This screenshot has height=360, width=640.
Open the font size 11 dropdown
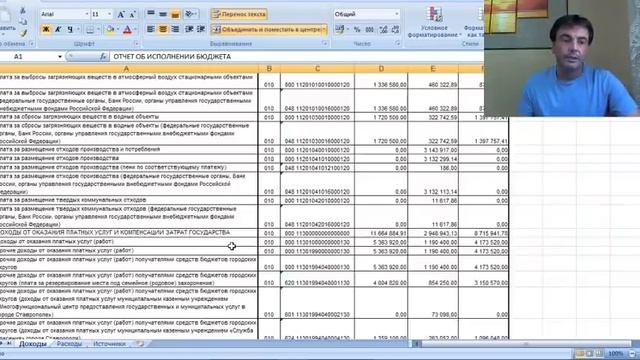109,14
